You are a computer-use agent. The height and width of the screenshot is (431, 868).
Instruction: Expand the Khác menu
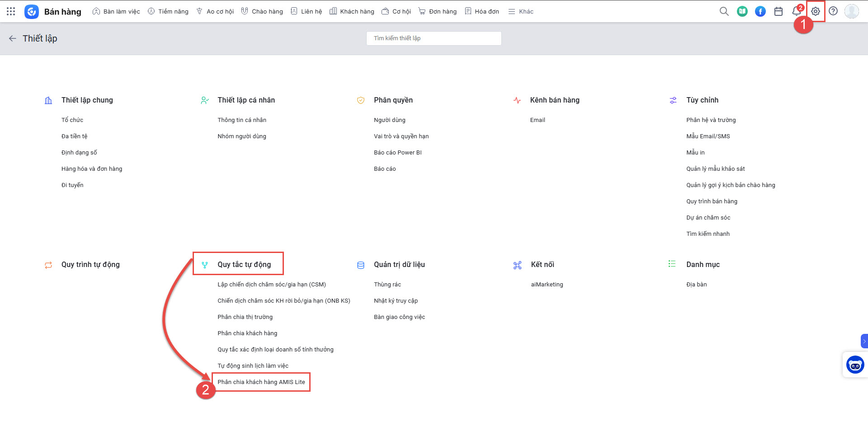pyautogui.click(x=521, y=11)
